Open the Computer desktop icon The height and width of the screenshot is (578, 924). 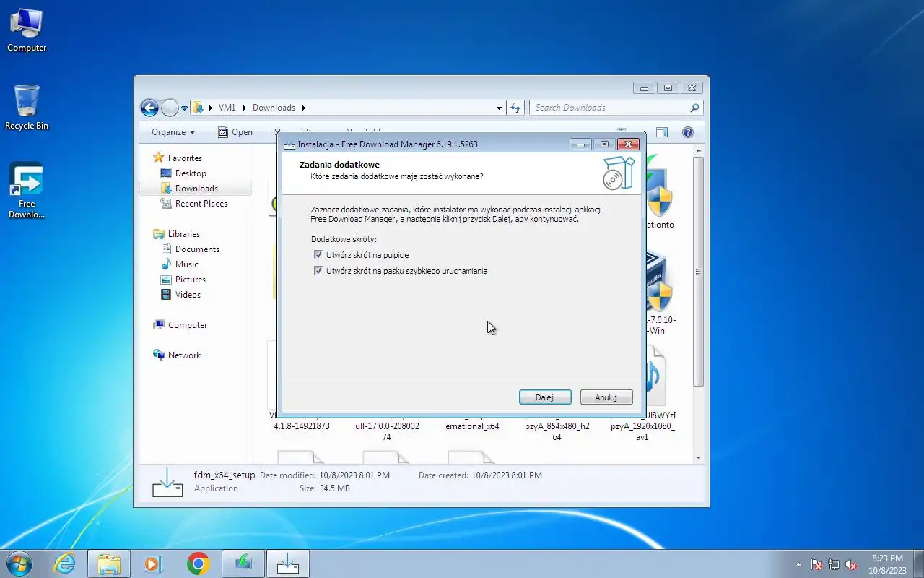[x=27, y=30]
